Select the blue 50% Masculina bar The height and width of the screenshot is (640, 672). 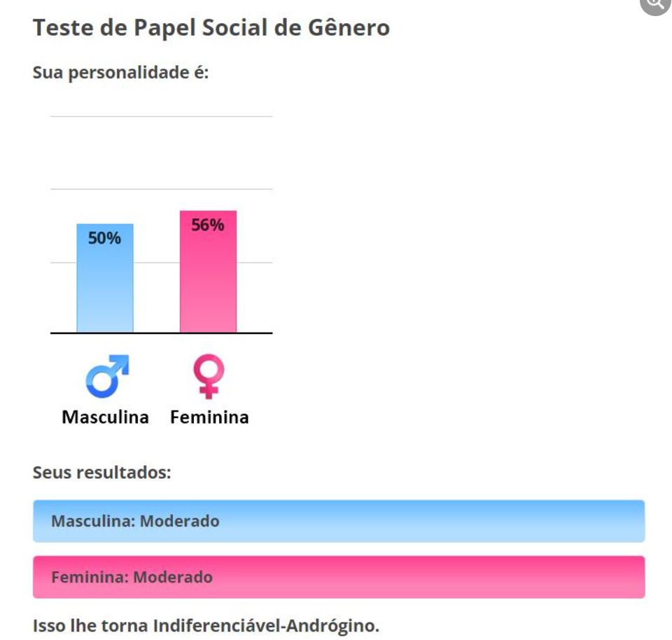105,278
